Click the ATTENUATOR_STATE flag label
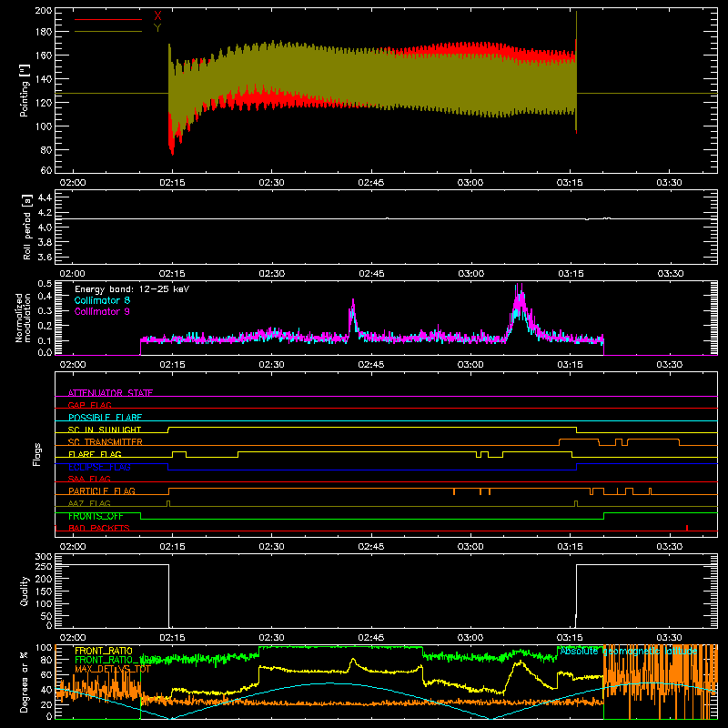 (x=110, y=393)
